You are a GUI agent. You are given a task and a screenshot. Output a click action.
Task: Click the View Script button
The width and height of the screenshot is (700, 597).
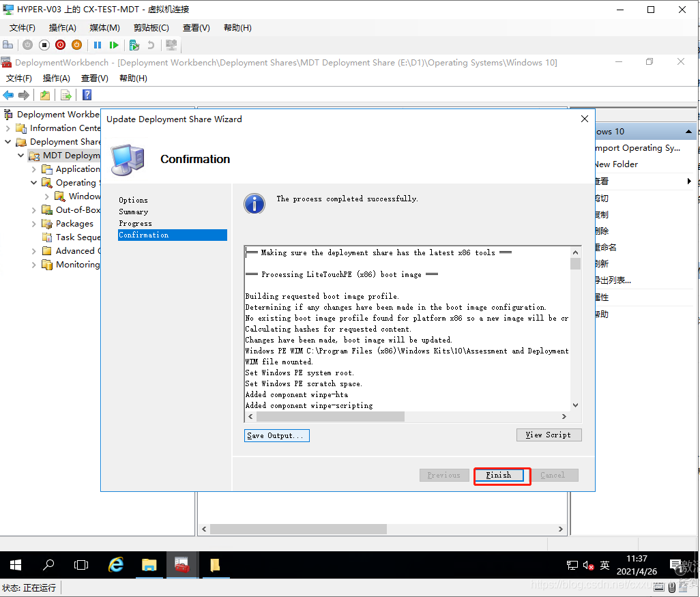[549, 435]
